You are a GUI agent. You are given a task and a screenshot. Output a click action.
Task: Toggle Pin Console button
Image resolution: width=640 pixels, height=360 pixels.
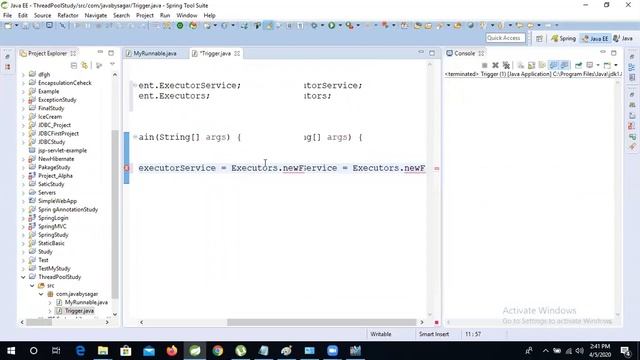[x=578, y=65]
